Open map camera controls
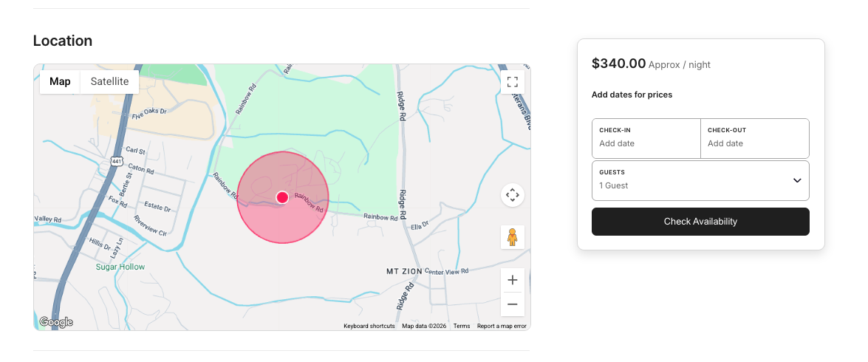 point(512,196)
